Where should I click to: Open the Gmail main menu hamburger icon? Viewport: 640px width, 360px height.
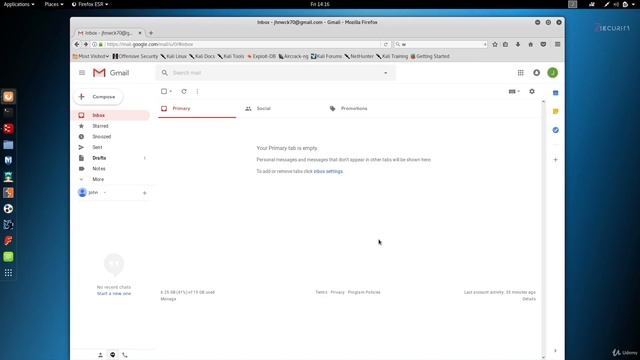click(82, 73)
